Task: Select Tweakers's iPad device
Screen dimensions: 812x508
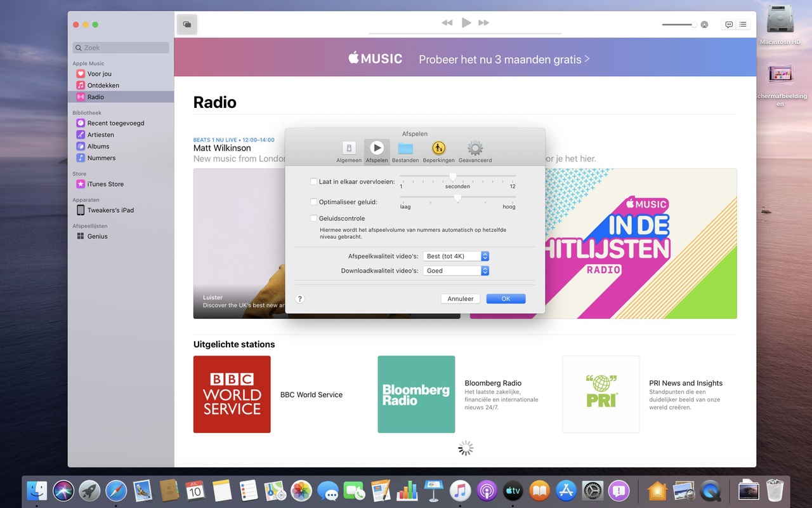Action: pos(121,210)
